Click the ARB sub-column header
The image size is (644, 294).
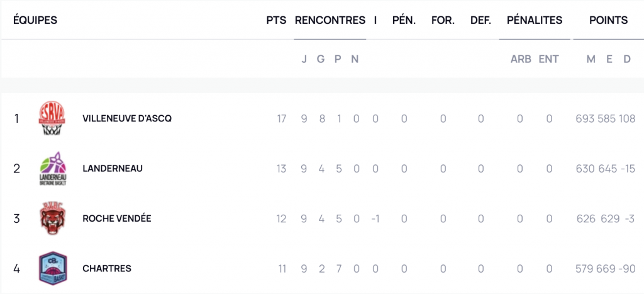click(x=520, y=59)
